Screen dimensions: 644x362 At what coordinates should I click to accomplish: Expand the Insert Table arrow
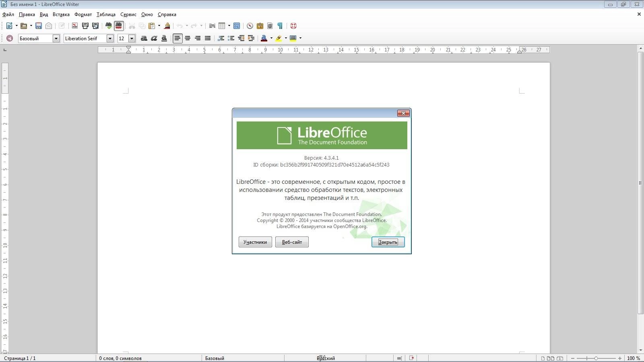229,26
